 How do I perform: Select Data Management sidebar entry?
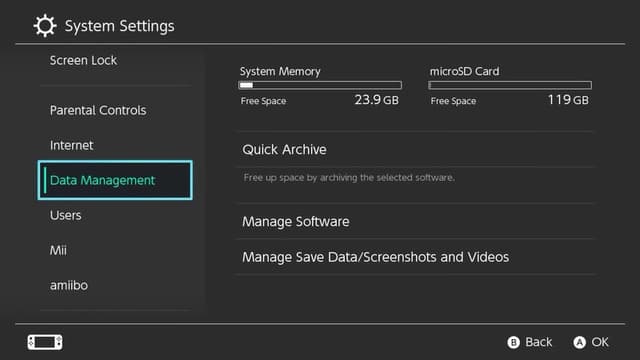(115, 180)
